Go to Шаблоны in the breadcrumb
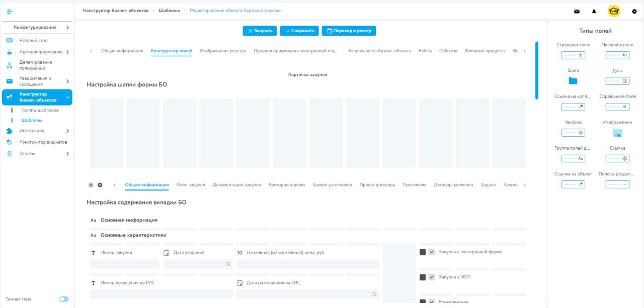The width and height of the screenshot is (644, 308). coord(169,11)
